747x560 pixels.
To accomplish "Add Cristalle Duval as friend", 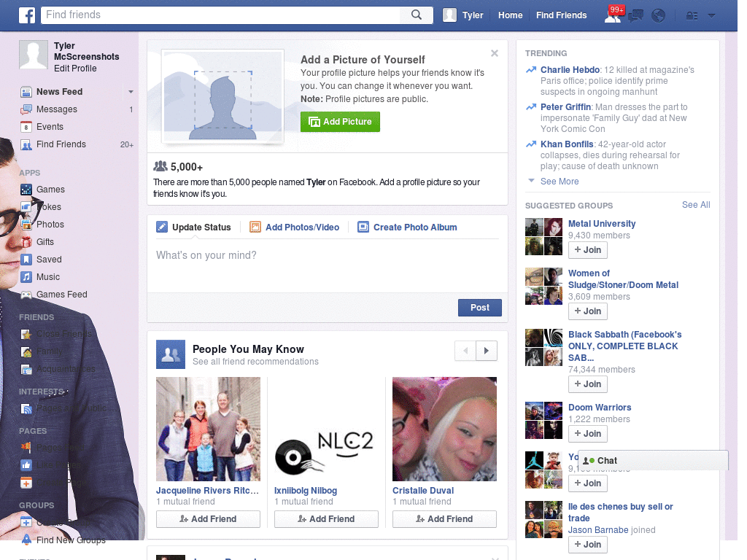I will pos(444,519).
